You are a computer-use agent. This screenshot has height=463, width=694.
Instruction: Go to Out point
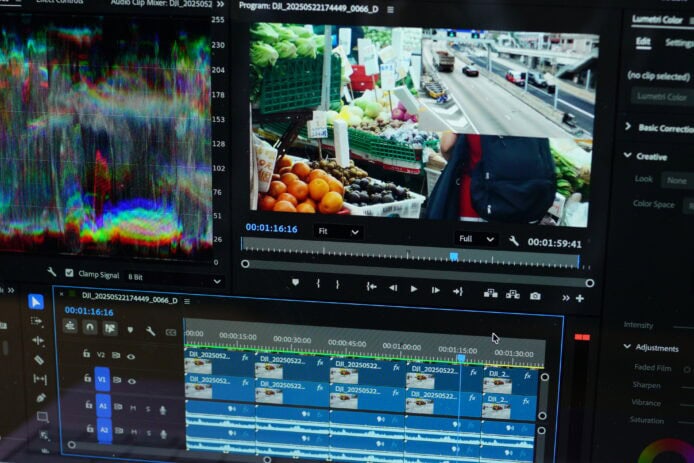pos(458,291)
